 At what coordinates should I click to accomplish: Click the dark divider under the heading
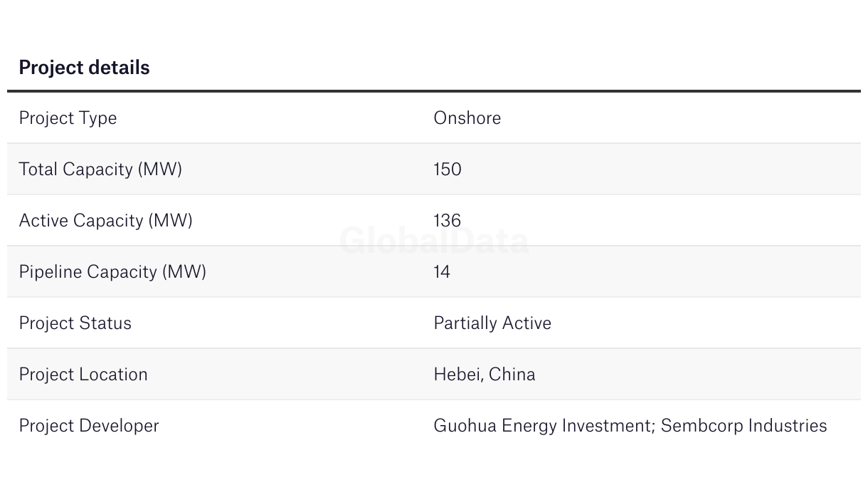click(x=434, y=91)
